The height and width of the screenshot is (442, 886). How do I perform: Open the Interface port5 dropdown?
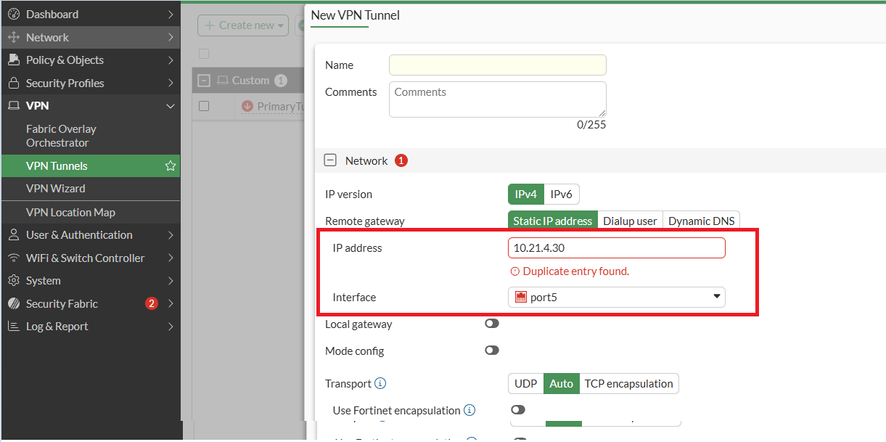[617, 297]
